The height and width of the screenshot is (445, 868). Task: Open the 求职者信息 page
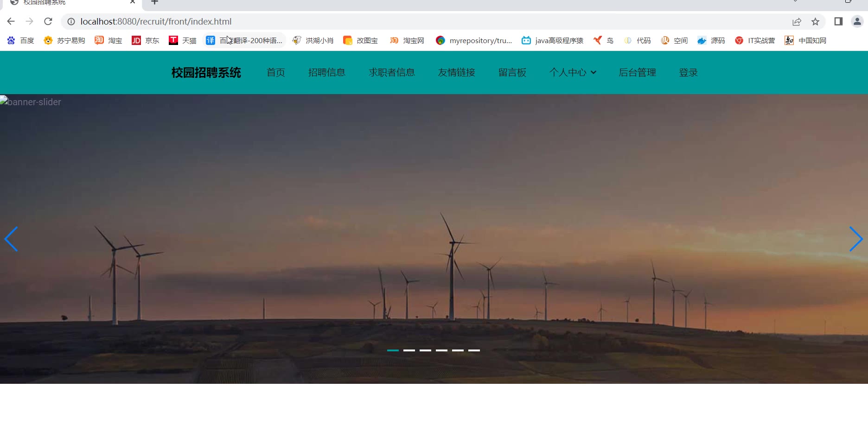click(x=392, y=72)
